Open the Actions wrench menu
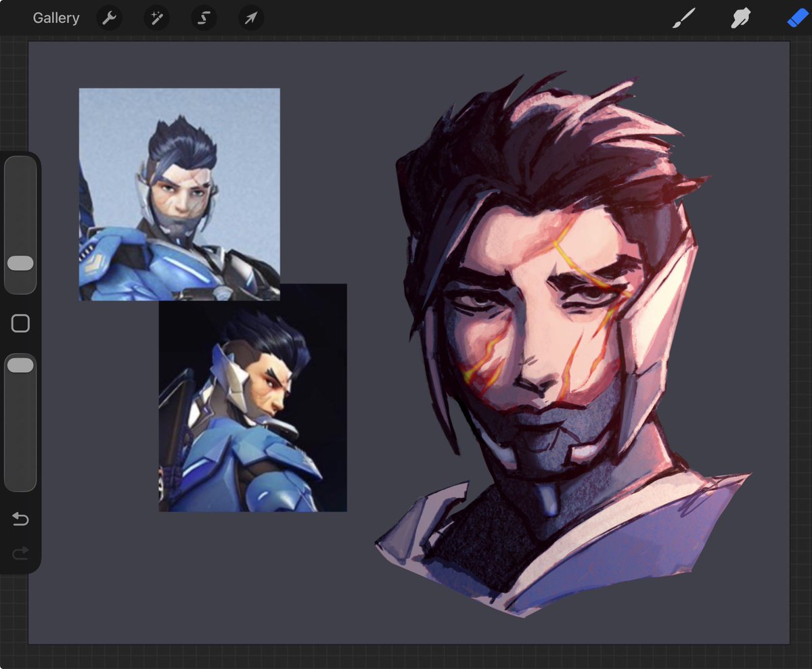Screen dimensions: 812x669 pyautogui.click(x=109, y=18)
